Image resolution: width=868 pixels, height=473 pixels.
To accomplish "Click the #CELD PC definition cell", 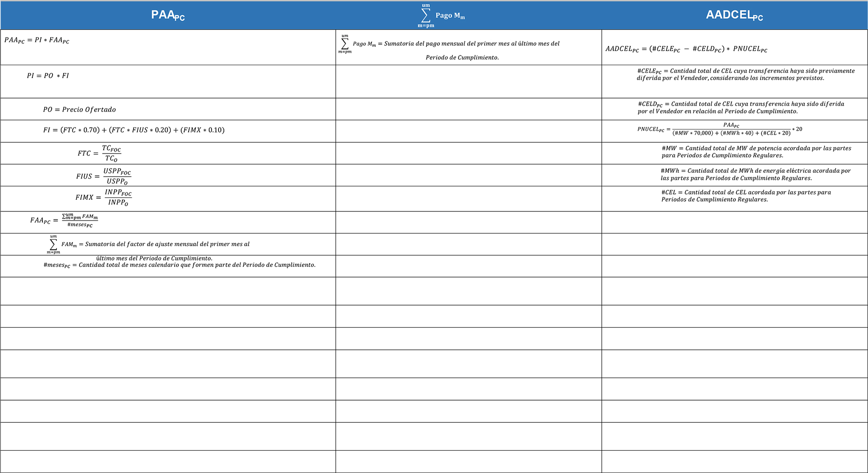I will click(740, 108).
